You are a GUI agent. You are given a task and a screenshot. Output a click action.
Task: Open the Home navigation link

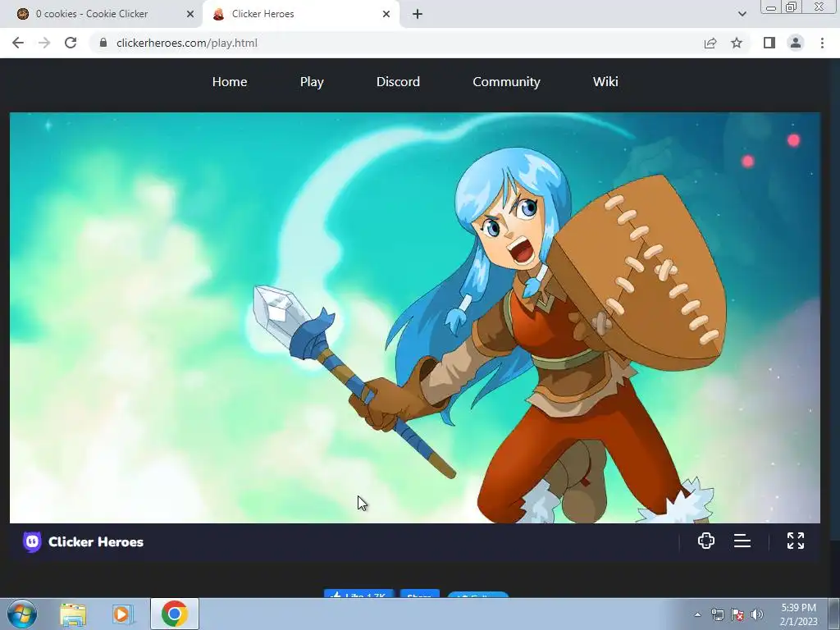point(230,82)
